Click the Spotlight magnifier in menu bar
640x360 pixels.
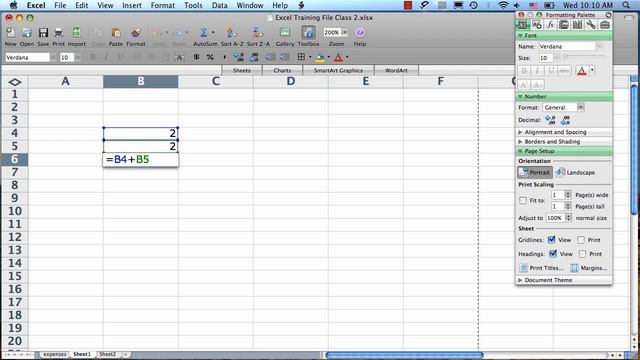coord(626,5)
